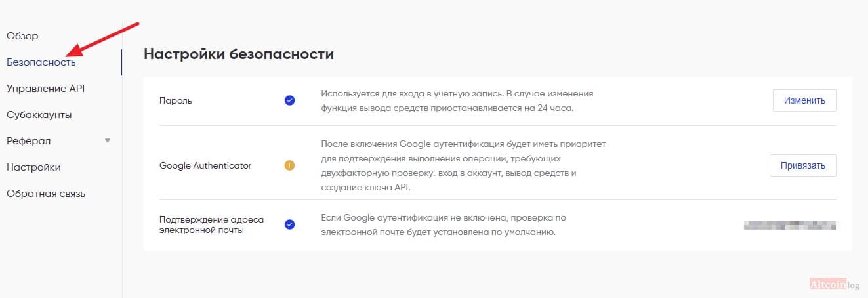The image size is (868, 298).
Task: Click the password description text
Action: [457, 100]
